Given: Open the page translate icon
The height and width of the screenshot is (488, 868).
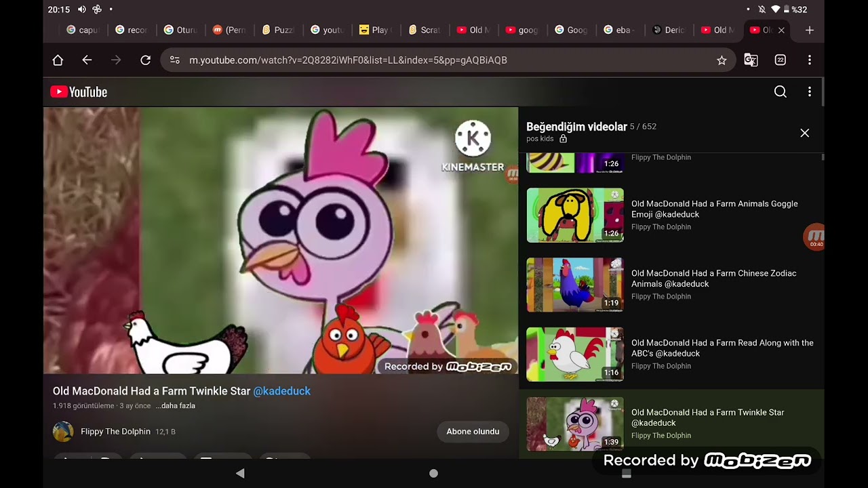Looking at the screenshot, I should point(751,60).
